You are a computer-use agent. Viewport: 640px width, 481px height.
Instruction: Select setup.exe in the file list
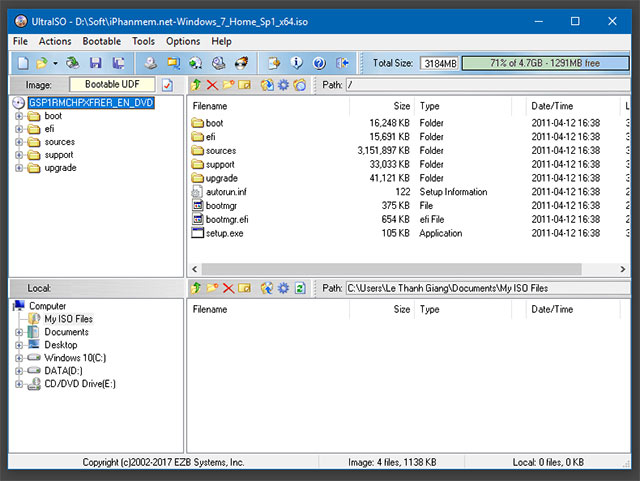pyautogui.click(x=223, y=233)
